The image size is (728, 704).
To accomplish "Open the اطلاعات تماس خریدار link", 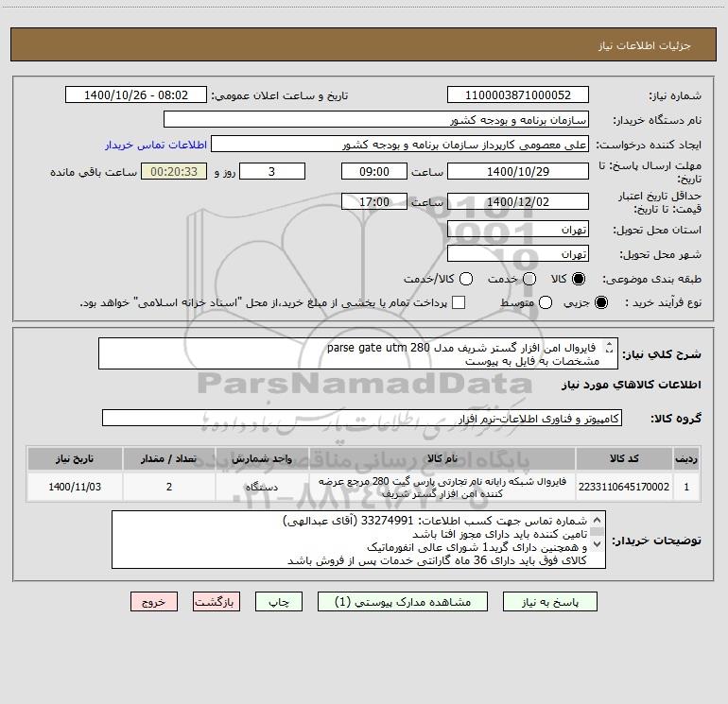I will [156, 145].
